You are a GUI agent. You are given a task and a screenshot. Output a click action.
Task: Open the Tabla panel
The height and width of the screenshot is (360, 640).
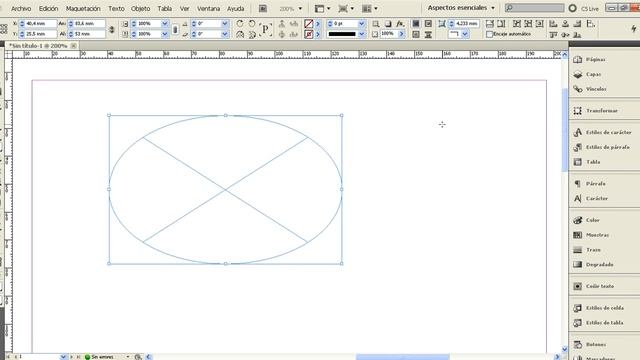tap(587, 162)
